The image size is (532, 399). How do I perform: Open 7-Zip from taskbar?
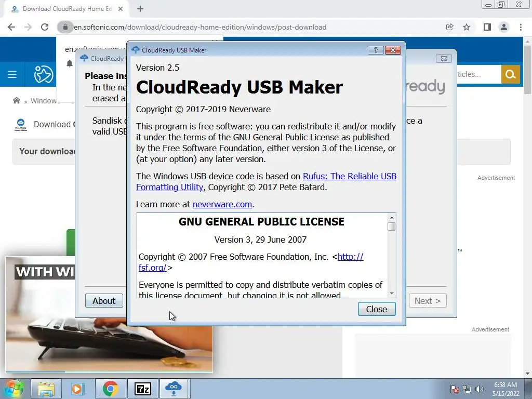[x=142, y=389]
